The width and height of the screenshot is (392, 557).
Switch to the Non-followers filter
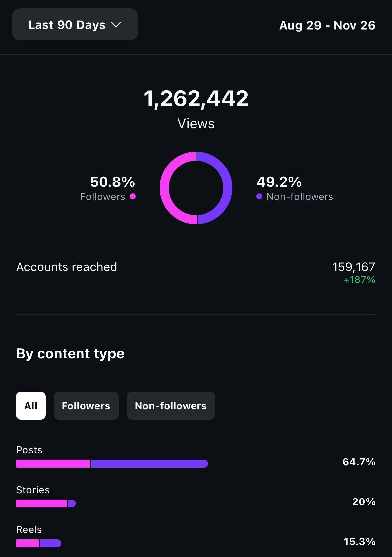(x=171, y=406)
